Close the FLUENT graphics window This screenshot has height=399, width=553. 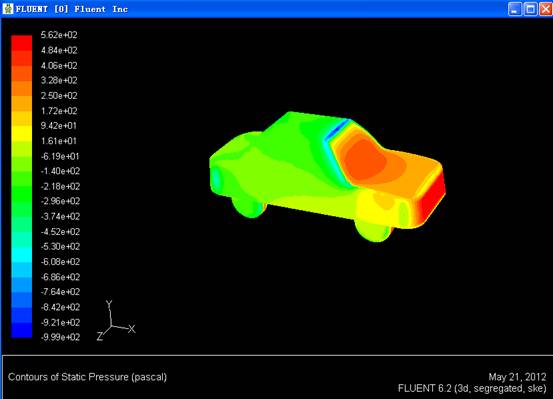click(x=546, y=9)
